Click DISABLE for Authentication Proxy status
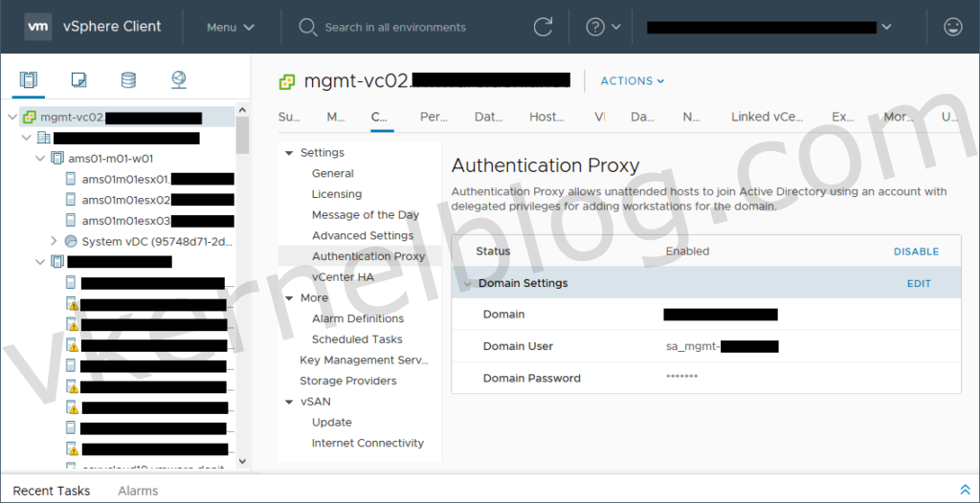Image resolution: width=980 pixels, height=503 pixels. [x=916, y=251]
